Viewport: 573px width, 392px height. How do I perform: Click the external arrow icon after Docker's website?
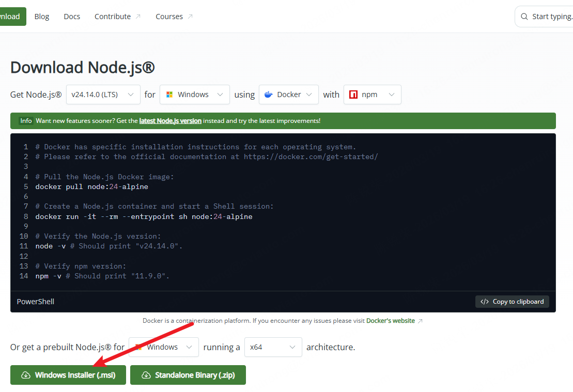(x=420, y=321)
